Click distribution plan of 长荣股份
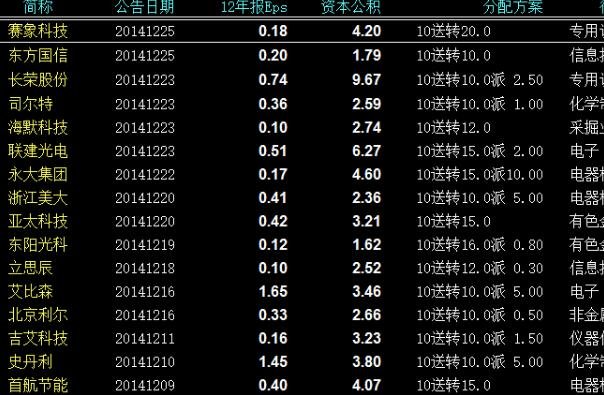 pos(480,80)
